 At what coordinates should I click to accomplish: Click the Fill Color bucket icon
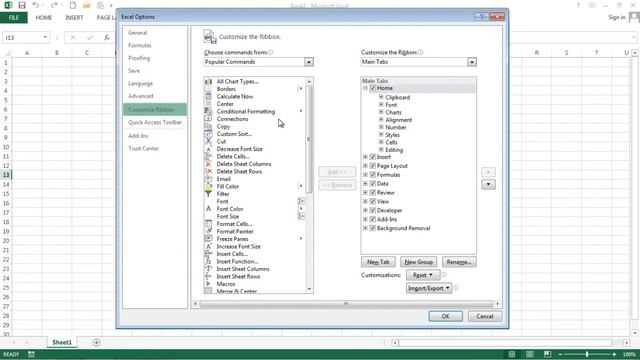click(x=208, y=186)
